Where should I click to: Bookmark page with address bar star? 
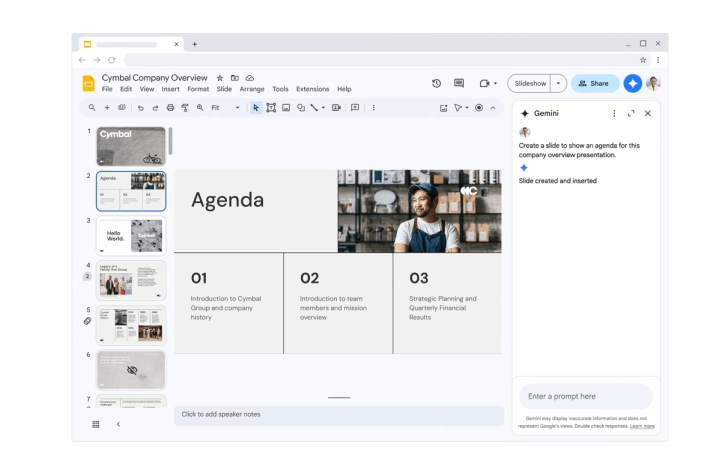643,60
